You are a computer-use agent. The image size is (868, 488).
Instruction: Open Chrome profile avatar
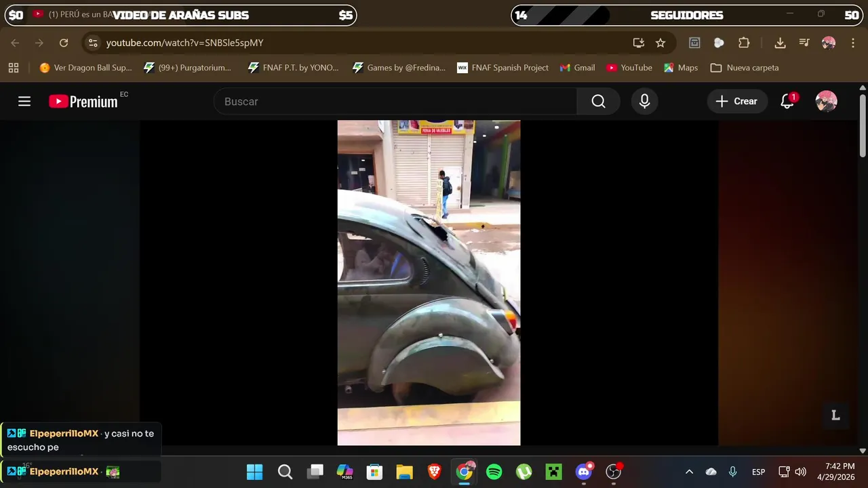pyautogui.click(x=829, y=43)
